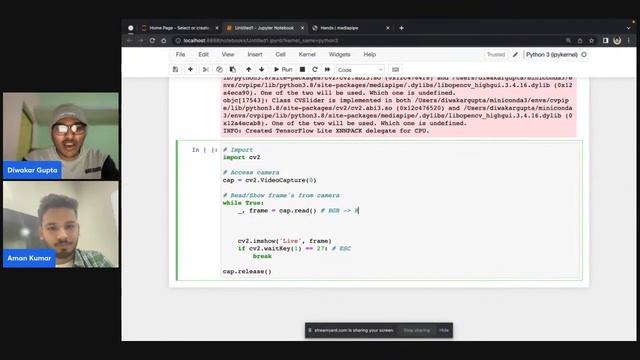Run the current cell
640x360 pixels.
283,70
